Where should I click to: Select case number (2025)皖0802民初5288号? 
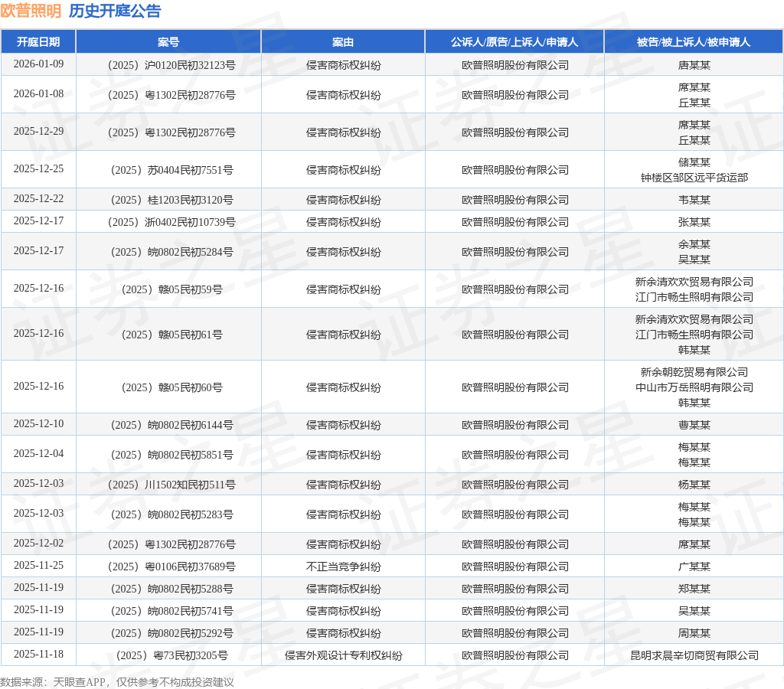[x=171, y=589]
